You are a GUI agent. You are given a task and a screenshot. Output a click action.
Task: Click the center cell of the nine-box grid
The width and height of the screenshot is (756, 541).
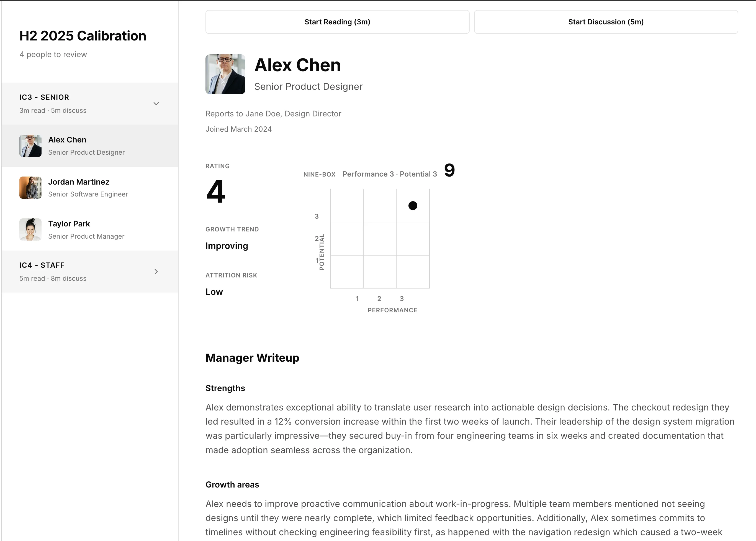[379, 239]
